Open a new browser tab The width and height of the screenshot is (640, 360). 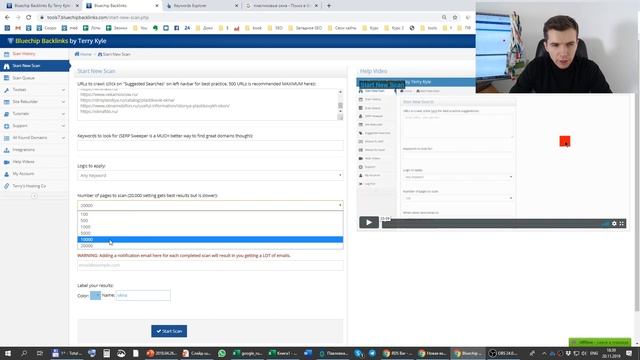(x=329, y=6)
